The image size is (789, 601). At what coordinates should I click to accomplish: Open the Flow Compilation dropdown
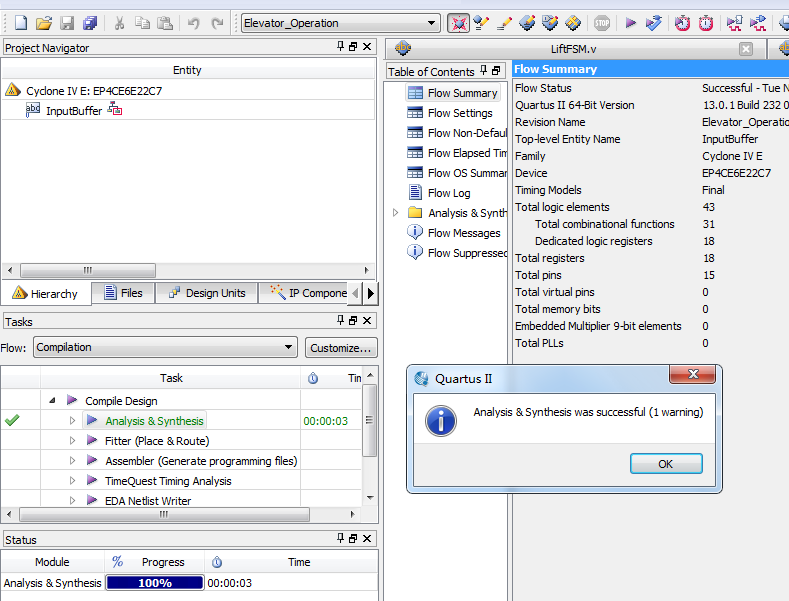point(288,347)
